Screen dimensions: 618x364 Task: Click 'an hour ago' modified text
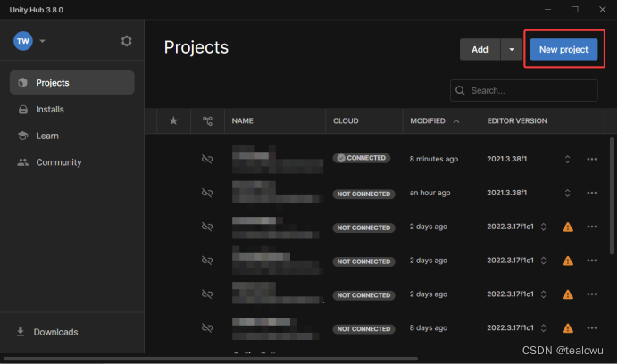coord(430,193)
